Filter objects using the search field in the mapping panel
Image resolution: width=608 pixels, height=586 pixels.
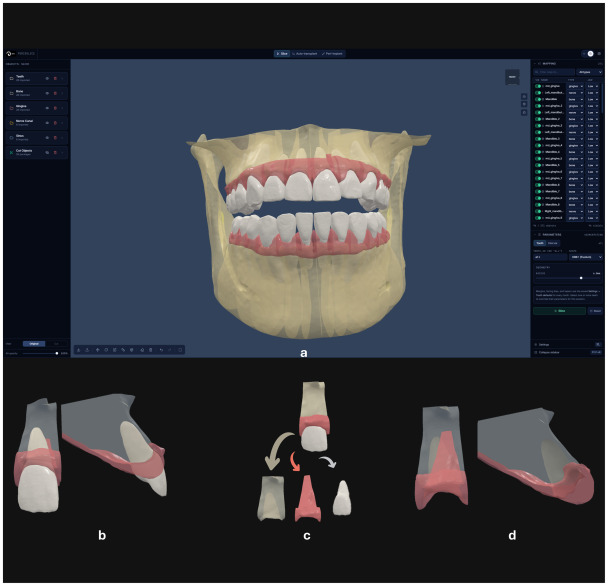(x=554, y=72)
